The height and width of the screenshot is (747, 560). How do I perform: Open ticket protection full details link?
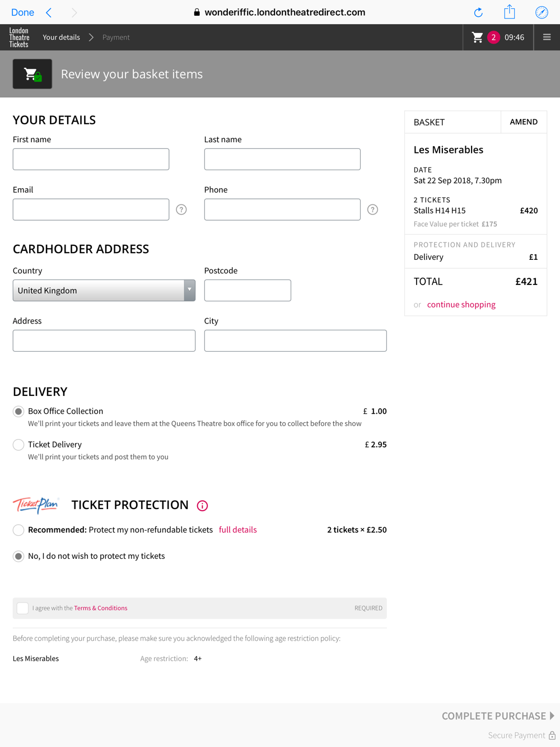click(x=238, y=530)
